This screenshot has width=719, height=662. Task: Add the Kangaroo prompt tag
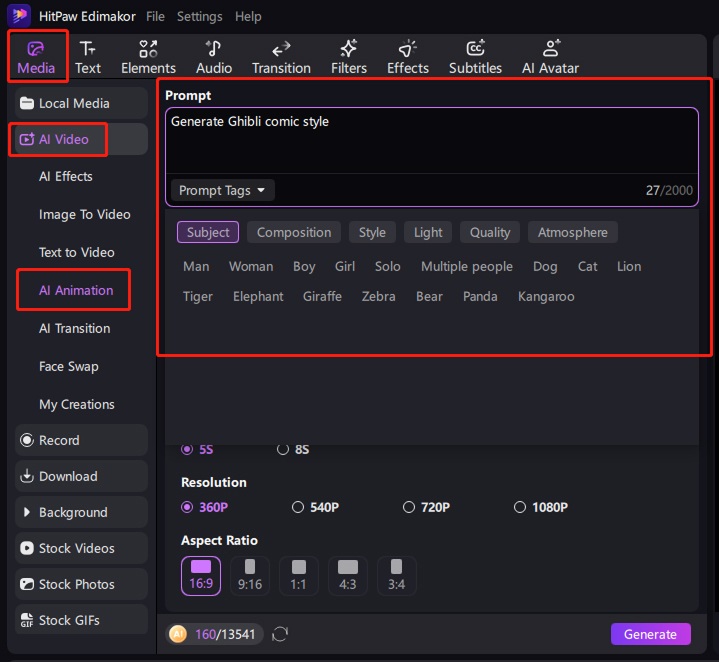click(546, 297)
